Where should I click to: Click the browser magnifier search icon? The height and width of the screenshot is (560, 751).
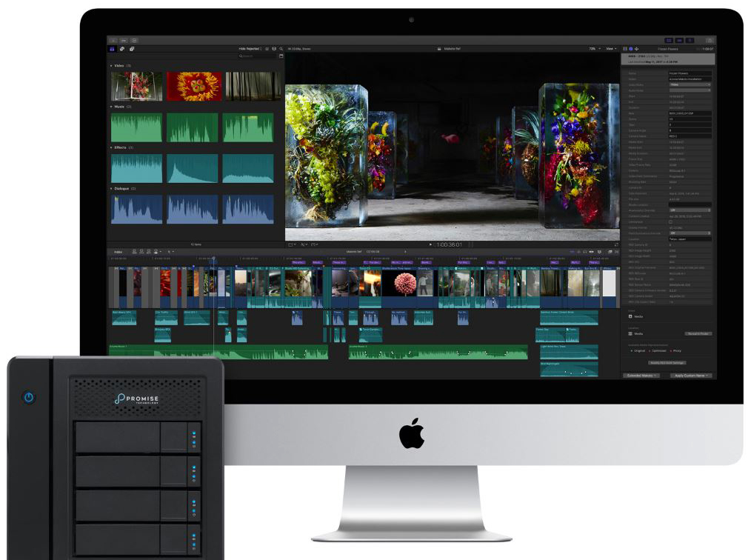click(281, 49)
